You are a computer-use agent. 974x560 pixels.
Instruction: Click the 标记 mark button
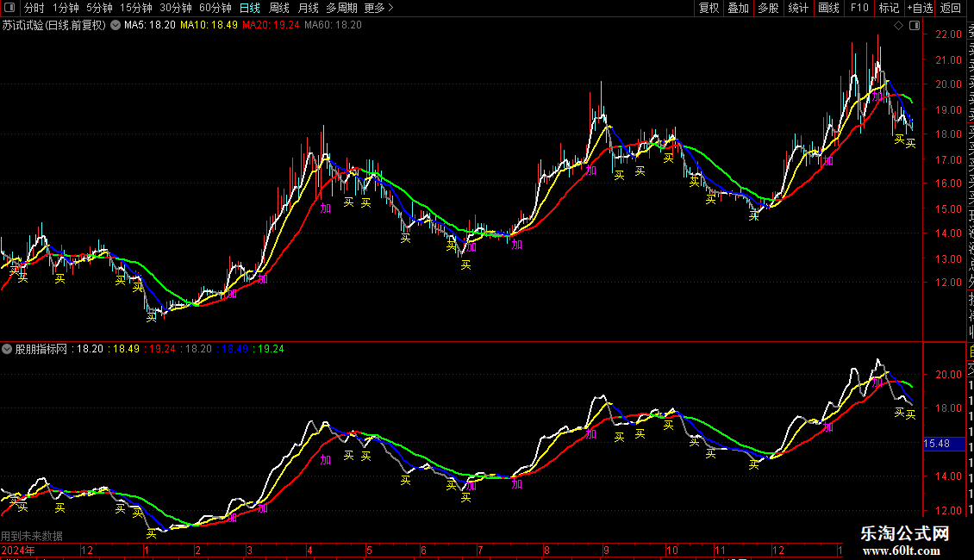coord(889,8)
